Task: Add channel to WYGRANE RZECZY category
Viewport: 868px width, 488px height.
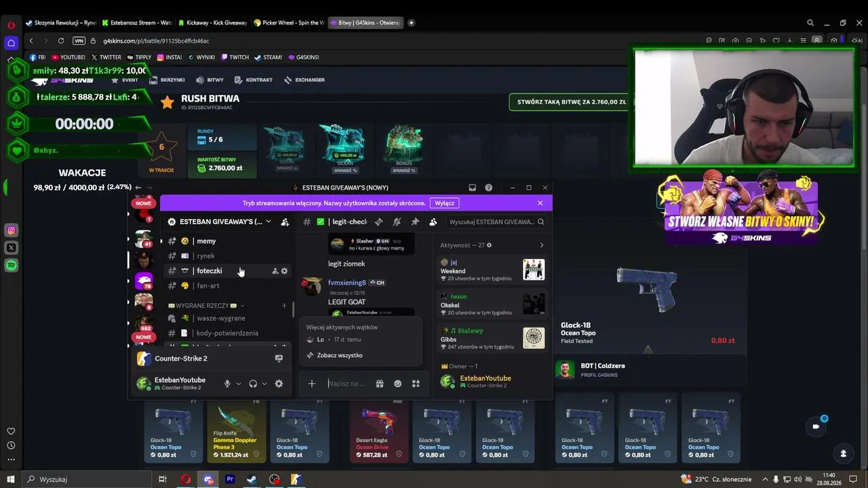Action: pyautogui.click(x=284, y=306)
